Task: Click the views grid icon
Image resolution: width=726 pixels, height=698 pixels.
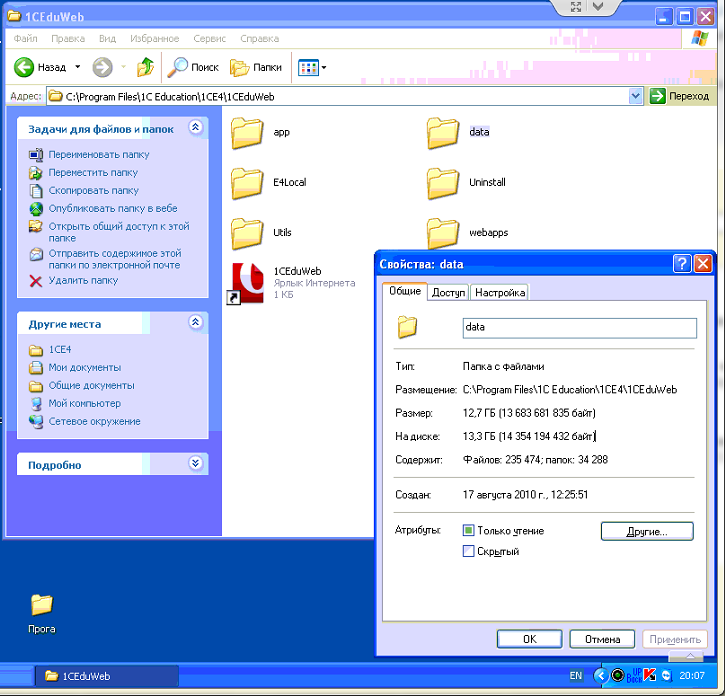Action: point(308,68)
